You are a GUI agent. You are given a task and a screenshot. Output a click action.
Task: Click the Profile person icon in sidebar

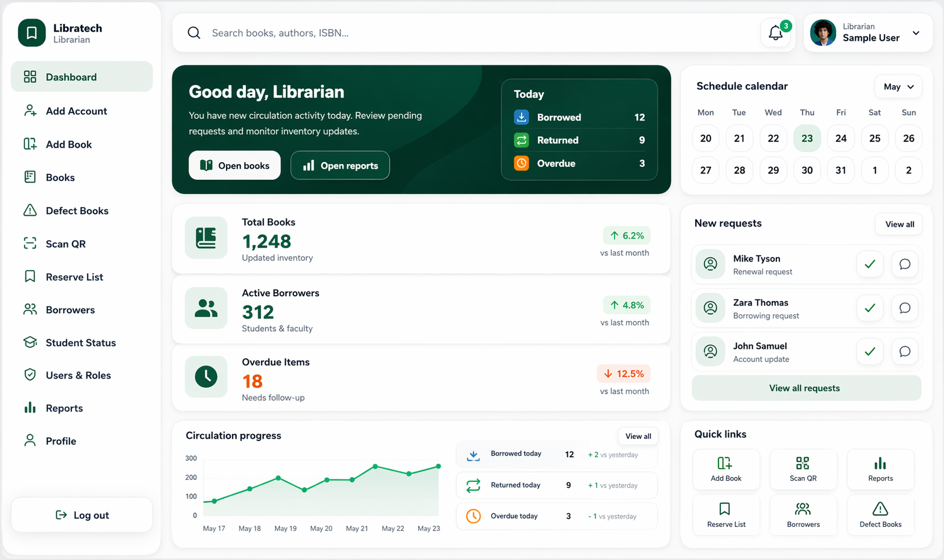click(30, 441)
